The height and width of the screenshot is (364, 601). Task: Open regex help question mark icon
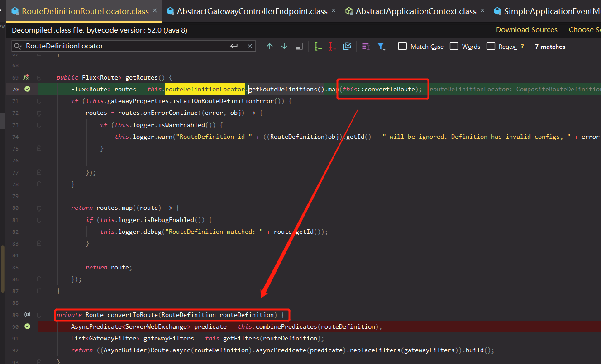[x=522, y=46]
